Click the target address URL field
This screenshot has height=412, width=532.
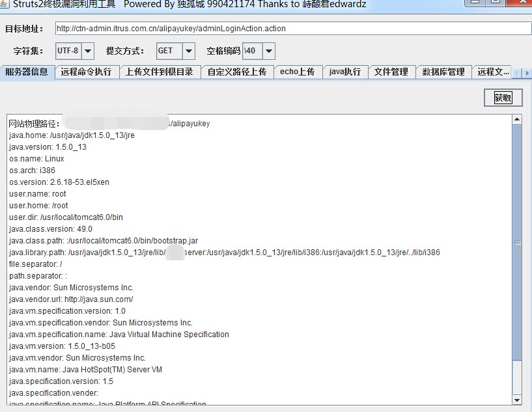click(293, 29)
